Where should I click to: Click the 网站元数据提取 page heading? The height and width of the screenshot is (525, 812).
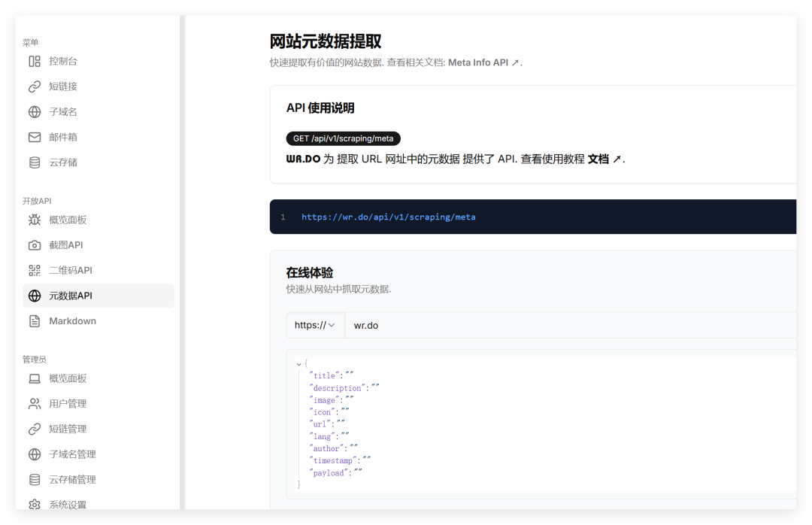326,41
